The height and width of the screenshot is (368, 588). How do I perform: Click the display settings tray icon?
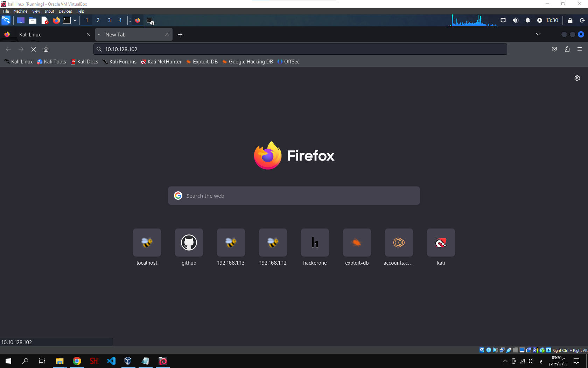coord(503,20)
